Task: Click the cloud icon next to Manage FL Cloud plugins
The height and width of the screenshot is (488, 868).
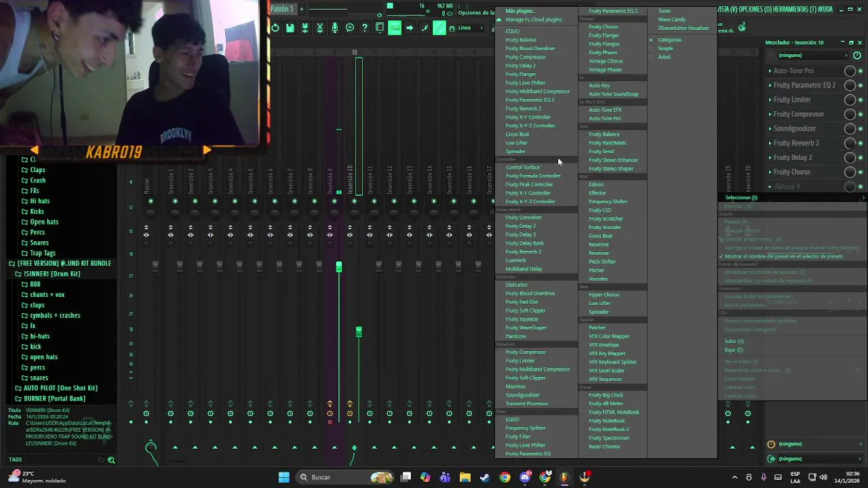Action: click(499, 20)
